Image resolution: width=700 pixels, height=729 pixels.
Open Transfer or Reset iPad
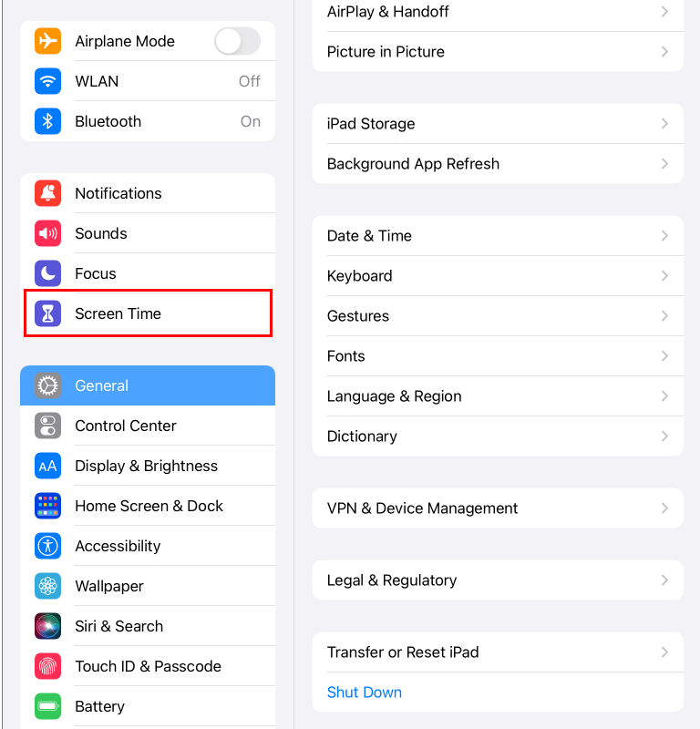[x=498, y=652]
